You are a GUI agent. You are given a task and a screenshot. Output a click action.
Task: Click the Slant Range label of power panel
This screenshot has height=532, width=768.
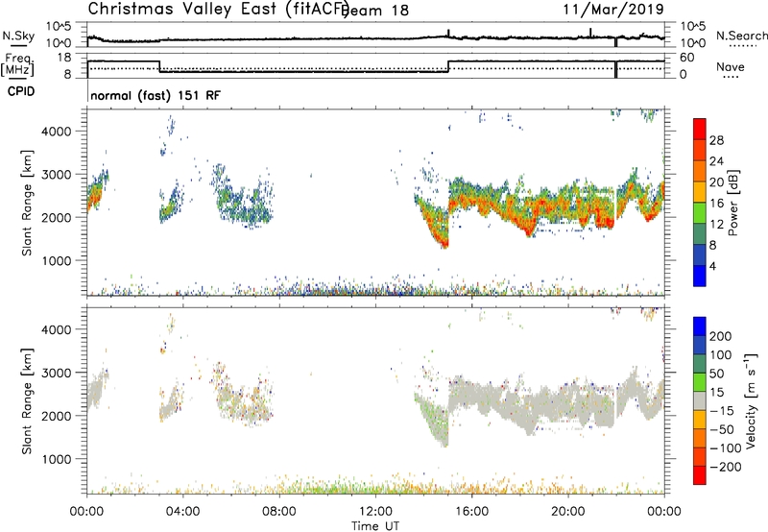(x=27, y=203)
